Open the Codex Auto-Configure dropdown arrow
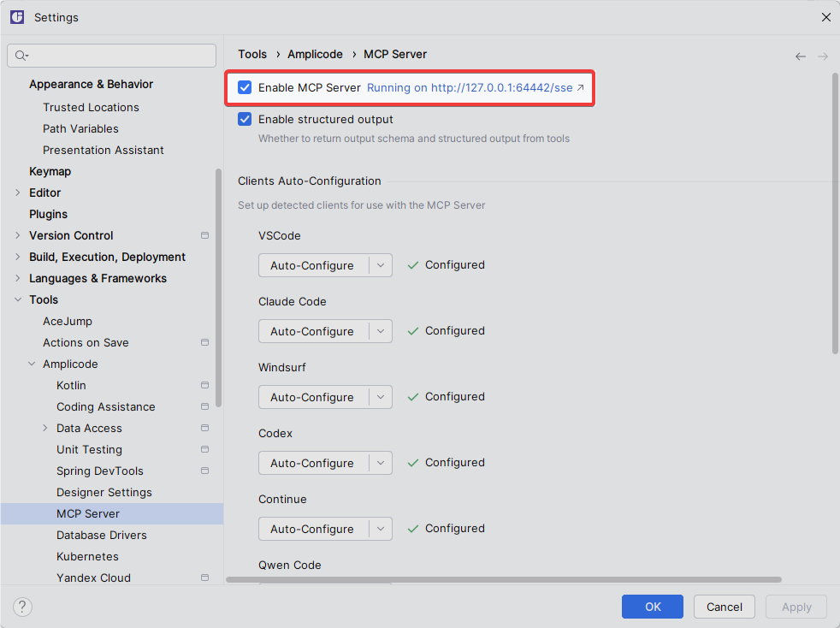This screenshot has height=628, width=840. click(381, 463)
